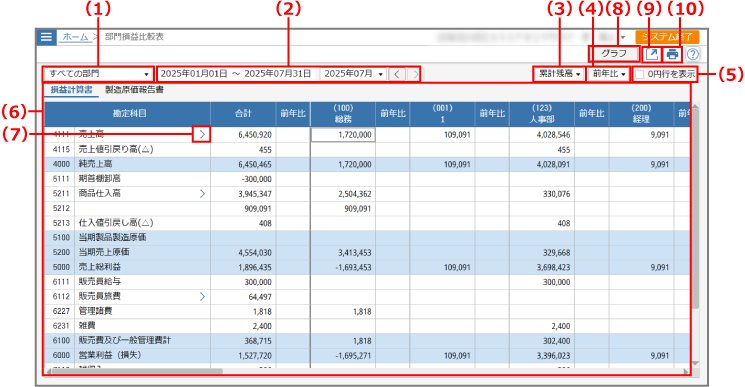Click the date range 2025年01月01日～2025年07月31日 field
Viewport: 745px width, 387px height.
coord(237,74)
